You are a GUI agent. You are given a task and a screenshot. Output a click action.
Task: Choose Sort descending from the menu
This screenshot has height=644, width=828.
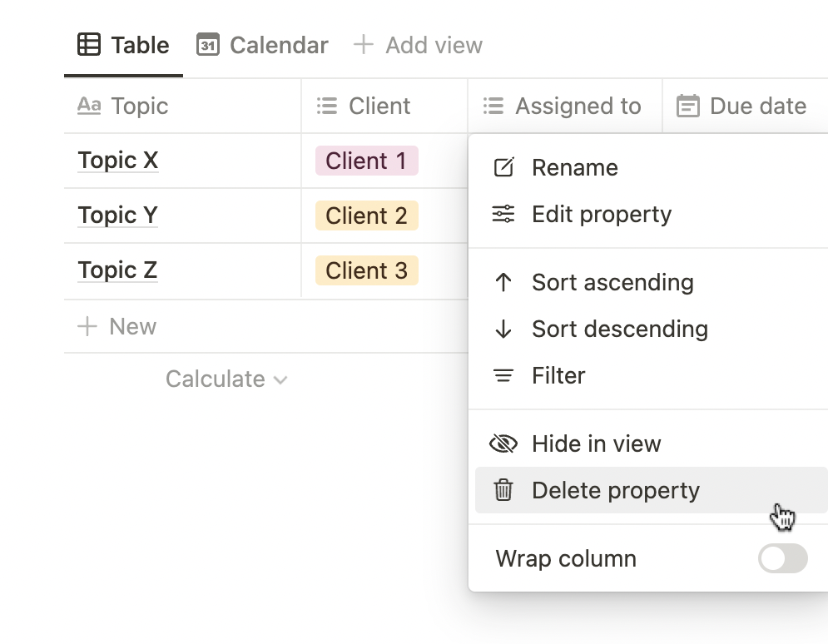coord(620,329)
